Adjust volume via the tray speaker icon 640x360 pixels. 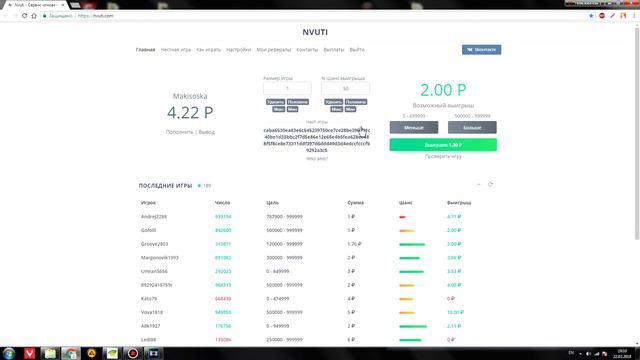pos(588,354)
